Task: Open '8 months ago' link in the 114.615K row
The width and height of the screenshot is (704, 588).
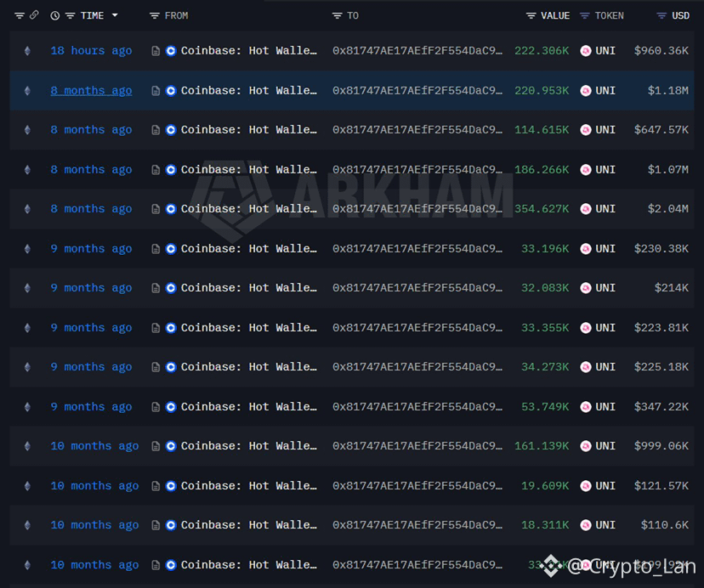Action: click(x=91, y=130)
